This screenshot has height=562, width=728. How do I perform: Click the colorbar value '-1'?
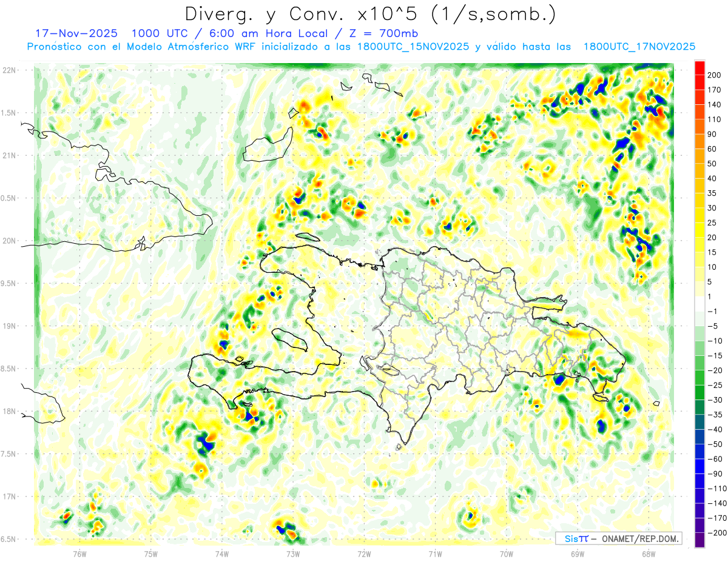point(713,312)
